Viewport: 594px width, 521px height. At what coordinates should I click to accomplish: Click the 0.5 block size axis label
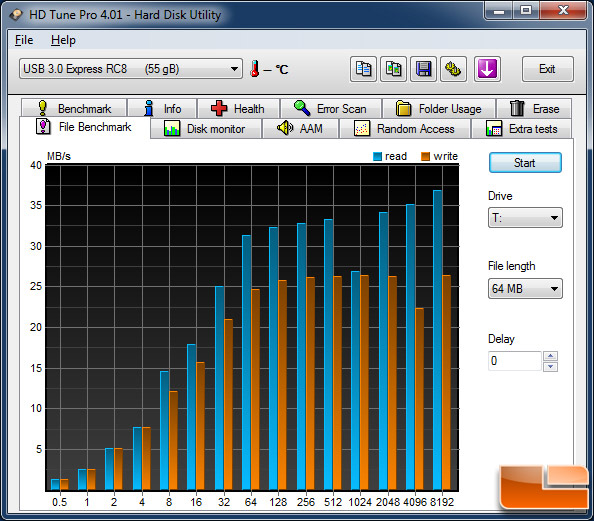59,502
